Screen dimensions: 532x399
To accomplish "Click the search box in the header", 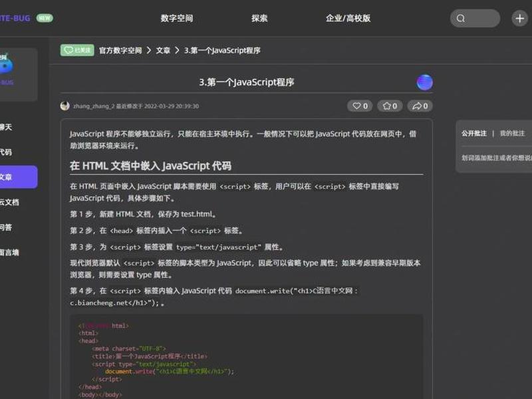I will (475, 19).
